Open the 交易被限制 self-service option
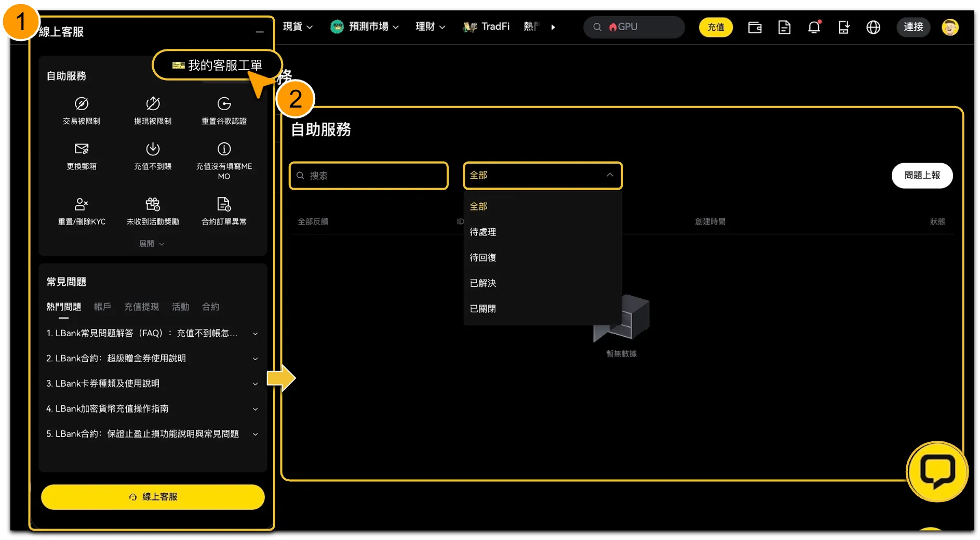The height and width of the screenshot is (540, 980). 82,111
